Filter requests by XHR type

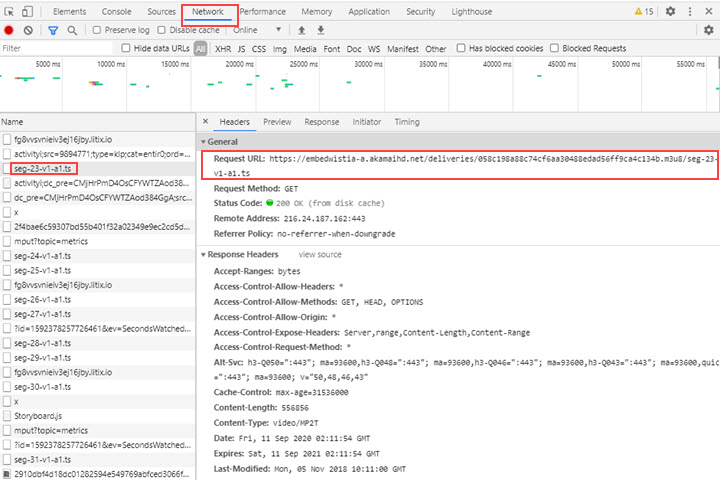tap(223, 48)
